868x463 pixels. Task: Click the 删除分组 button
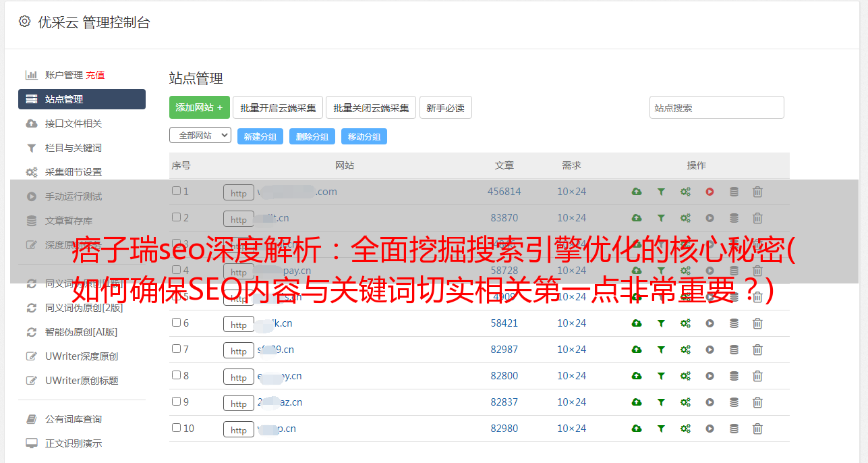[312, 136]
